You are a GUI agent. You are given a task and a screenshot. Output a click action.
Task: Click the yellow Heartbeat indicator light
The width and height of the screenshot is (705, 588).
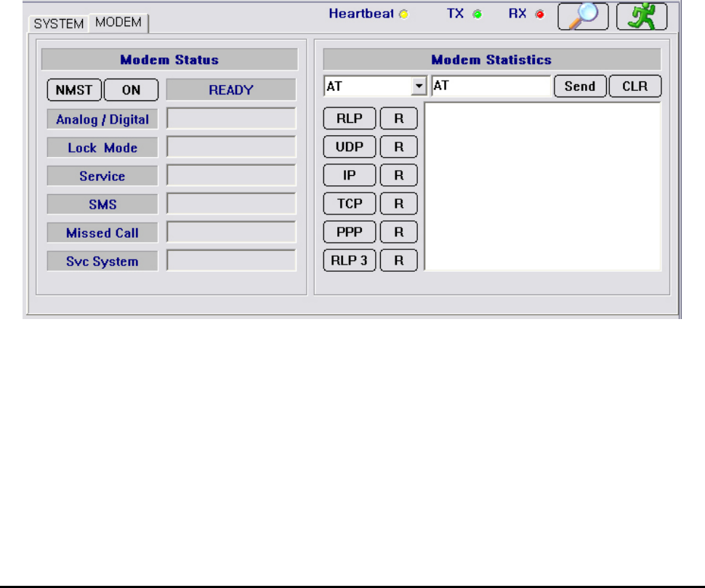tap(404, 15)
